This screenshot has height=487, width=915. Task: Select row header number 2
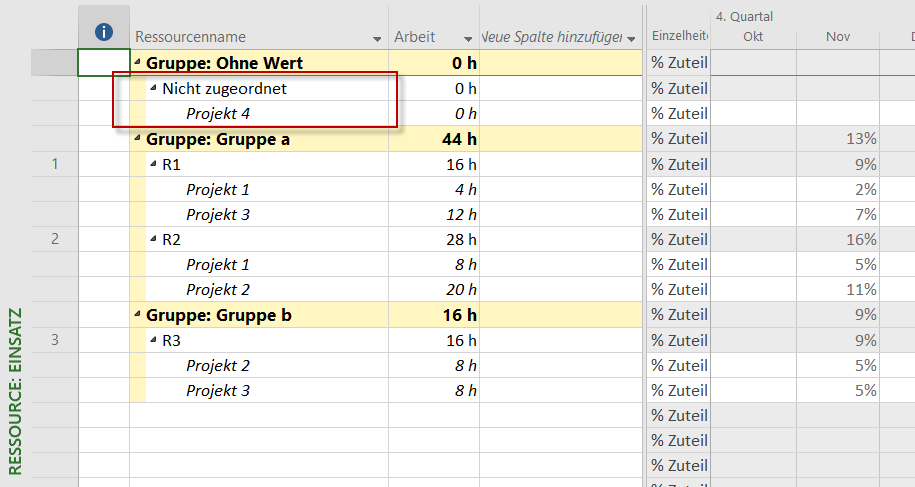[55, 239]
